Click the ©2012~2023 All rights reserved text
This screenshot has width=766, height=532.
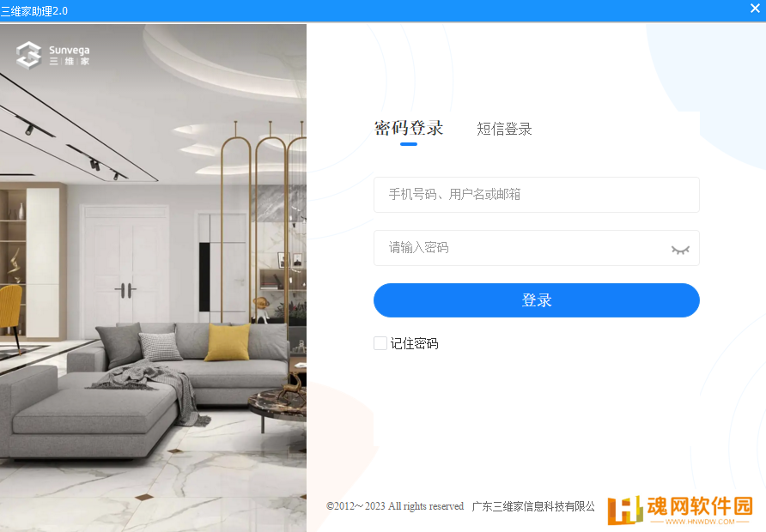[395, 506]
